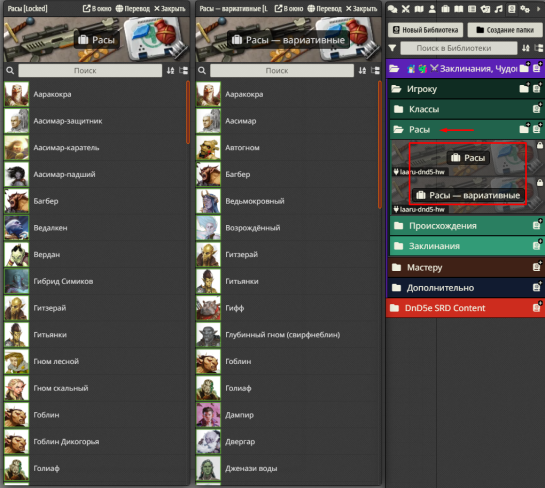Click the Расы — вариативные window scrollbar
This screenshot has height=488, width=545.
(380, 145)
